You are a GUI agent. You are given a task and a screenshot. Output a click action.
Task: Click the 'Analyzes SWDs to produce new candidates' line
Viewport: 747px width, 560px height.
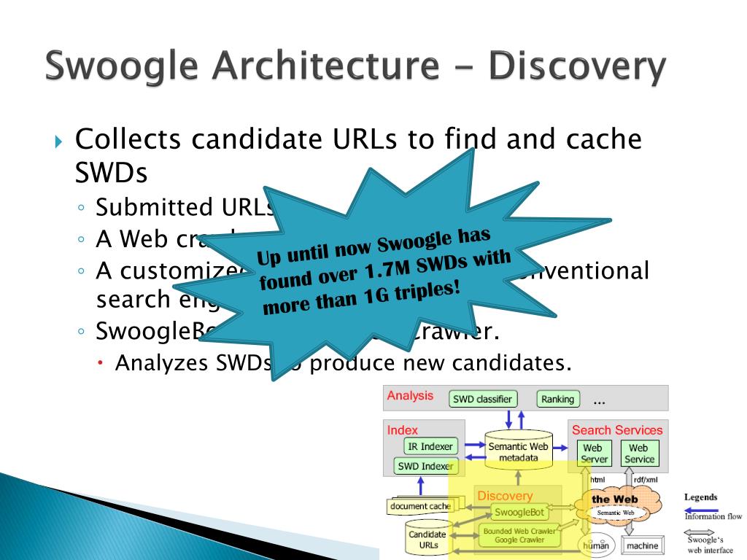343,363
